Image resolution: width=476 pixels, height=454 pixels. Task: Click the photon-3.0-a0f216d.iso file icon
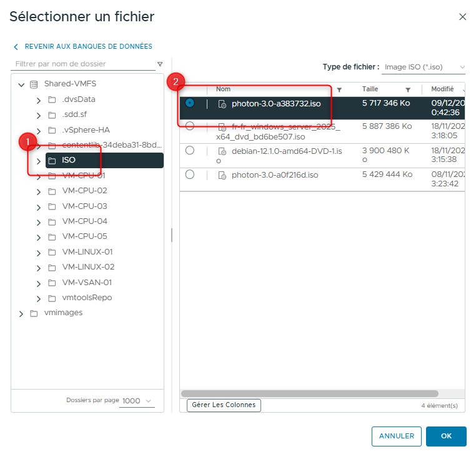coord(222,175)
